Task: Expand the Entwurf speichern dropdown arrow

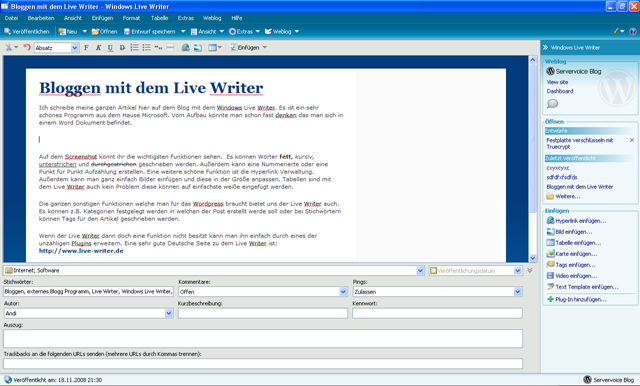Action: click(183, 31)
